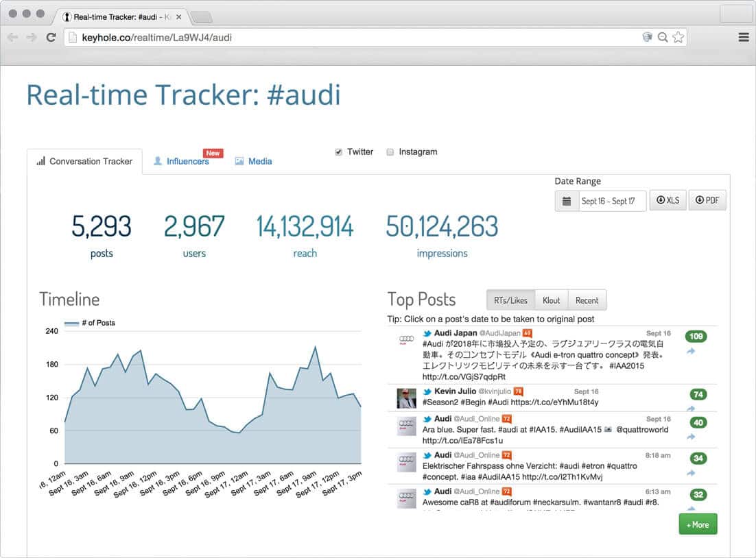Select Klout sorting in Top Posts
The image size is (756, 558).
551,300
